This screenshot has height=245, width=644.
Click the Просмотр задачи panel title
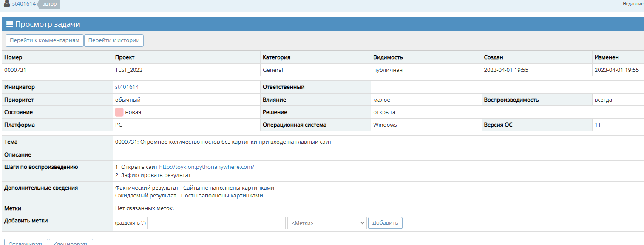pyautogui.click(x=48, y=24)
